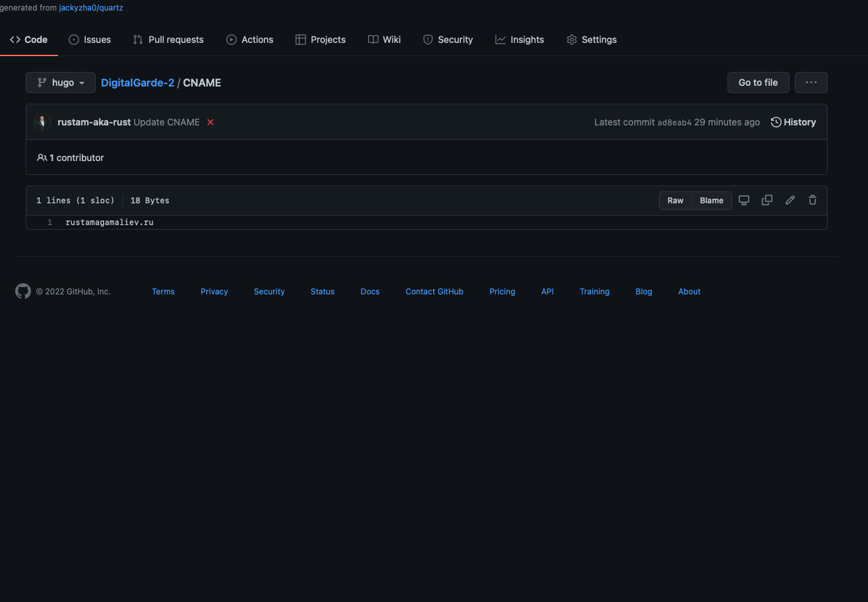Open the jackyzha0/quartz template link
Image resolution: width=868 pixels, height=602 pixels.
[91, 8]
